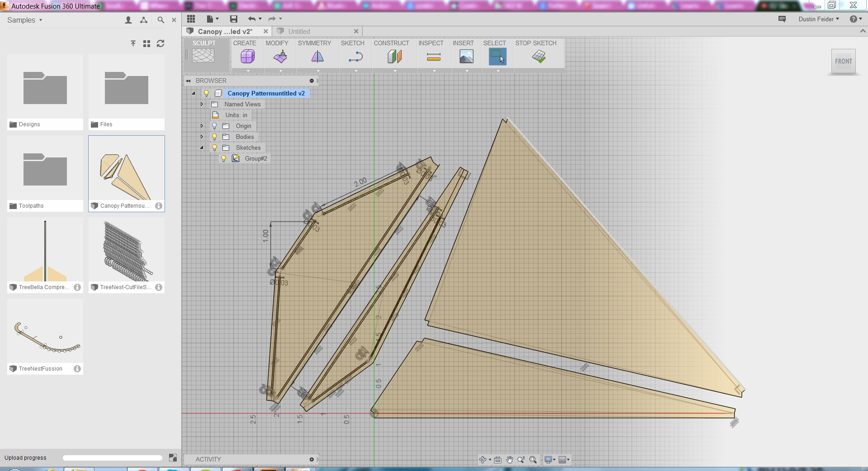Switch to grid view icon
868x471 pixels.
pyautogui.click(x=146, y=43)
